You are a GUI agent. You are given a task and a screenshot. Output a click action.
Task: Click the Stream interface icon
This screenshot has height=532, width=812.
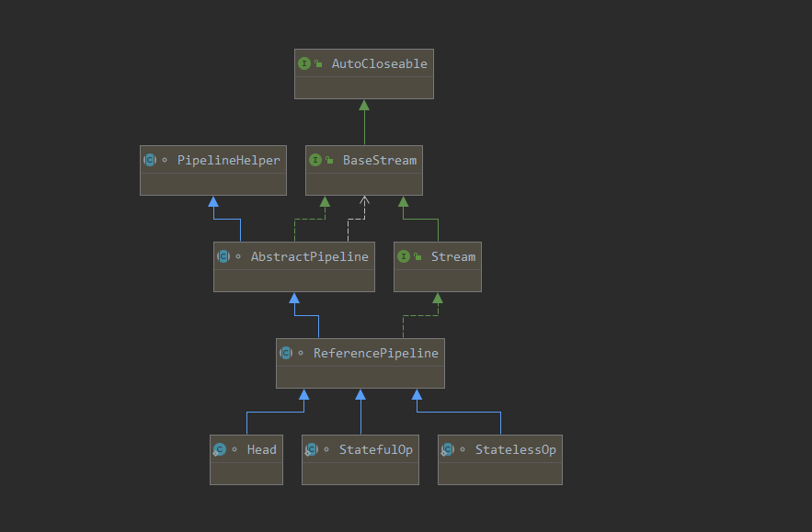404,256
